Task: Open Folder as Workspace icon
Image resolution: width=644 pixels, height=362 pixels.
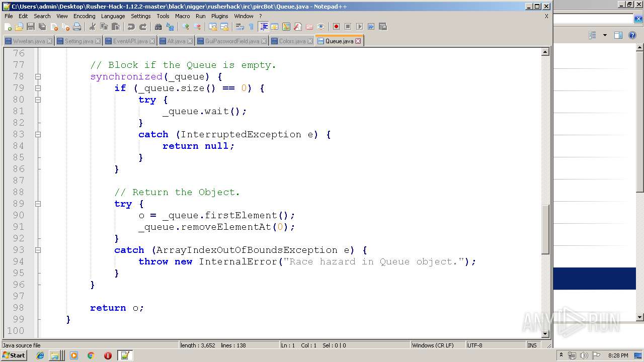Action: (309, 27)
